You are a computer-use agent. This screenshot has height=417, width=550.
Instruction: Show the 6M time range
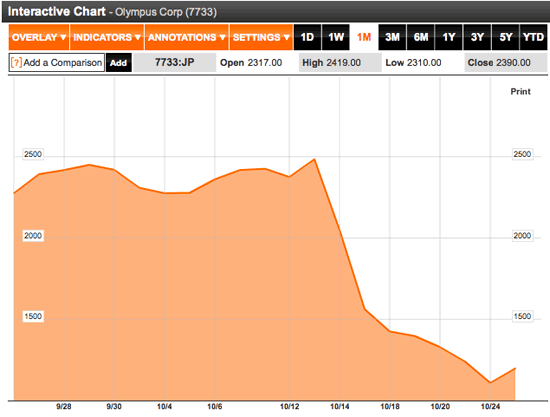(x=421, y=37)
